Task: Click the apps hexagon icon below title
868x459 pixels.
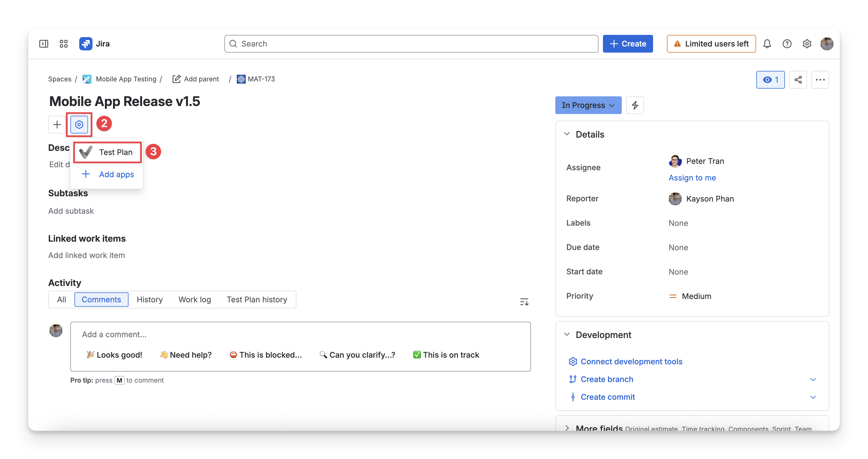Action: (79, 125)
